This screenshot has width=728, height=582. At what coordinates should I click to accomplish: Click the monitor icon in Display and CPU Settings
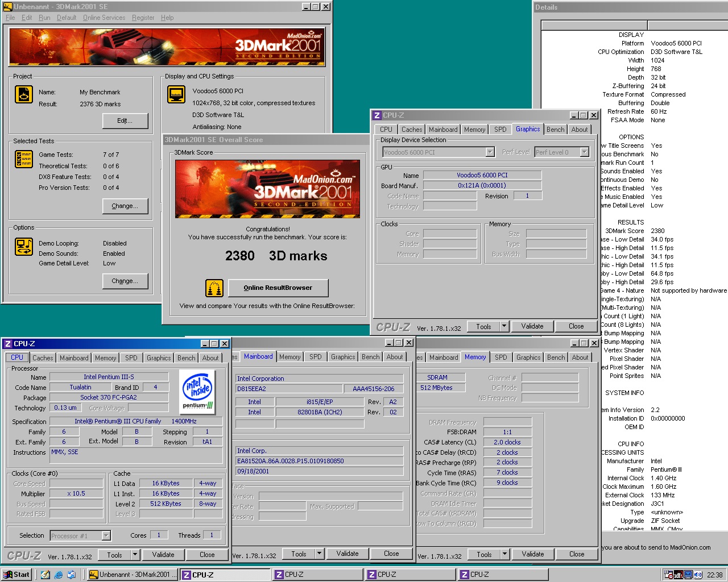pyautogui.click(x=176, y=94)
